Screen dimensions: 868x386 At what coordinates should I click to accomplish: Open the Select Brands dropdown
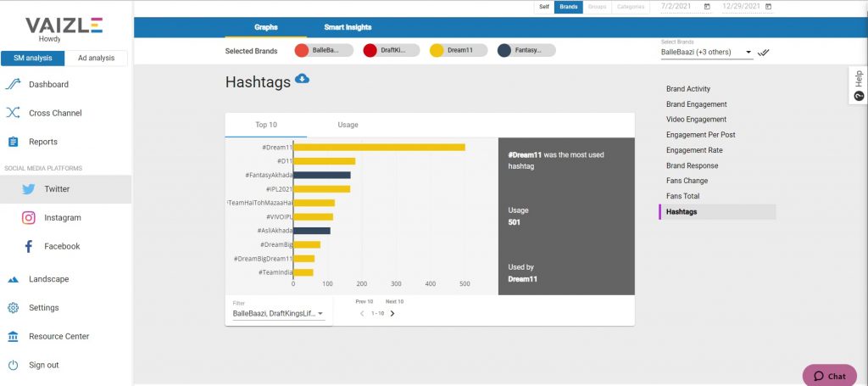pos(706,52)
